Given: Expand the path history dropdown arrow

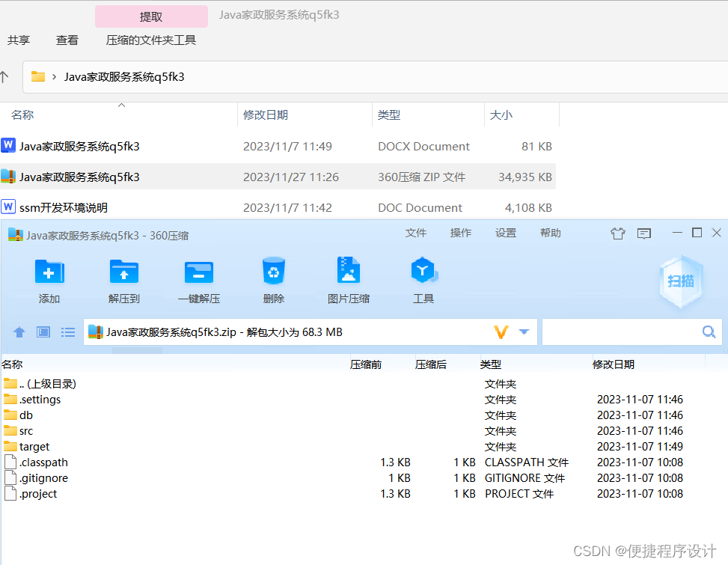Looking at the screenshot, I should [524, 332].
